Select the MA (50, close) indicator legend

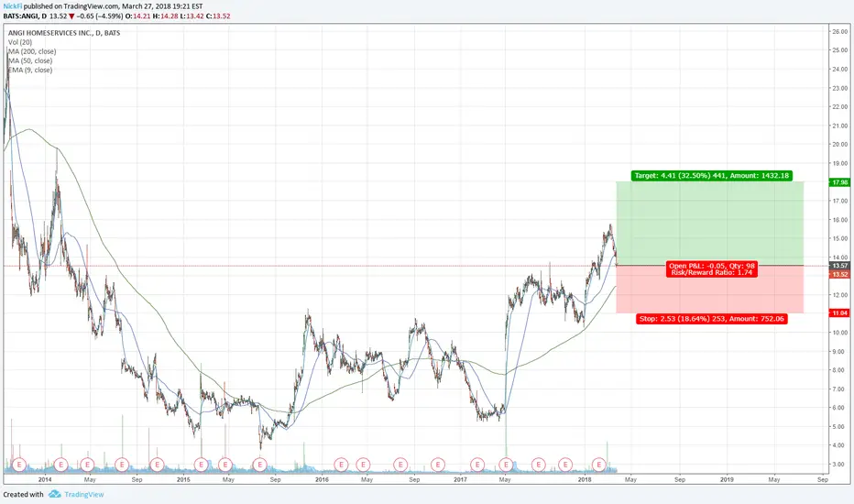coord(30,60)
